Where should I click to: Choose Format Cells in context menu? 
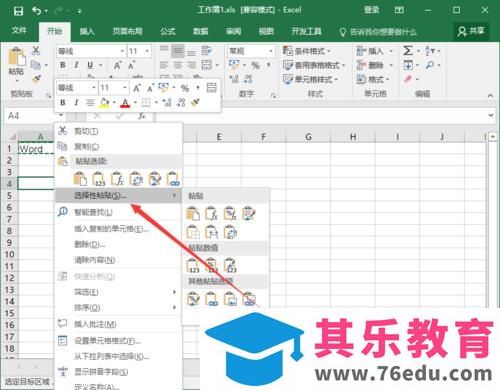[118, 340]
